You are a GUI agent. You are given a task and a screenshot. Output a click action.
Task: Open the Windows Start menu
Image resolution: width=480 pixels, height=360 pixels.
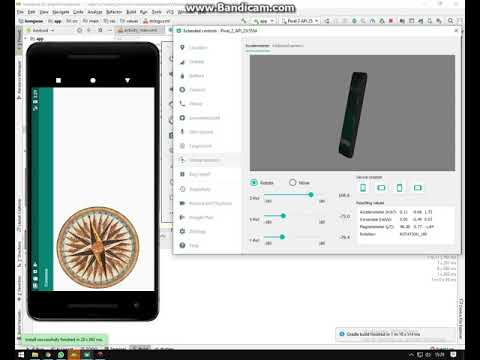tap(21, 355)
